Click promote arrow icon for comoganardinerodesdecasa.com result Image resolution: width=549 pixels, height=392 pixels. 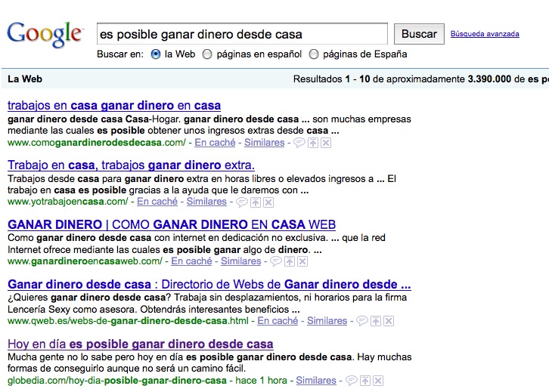click(313, 143)
